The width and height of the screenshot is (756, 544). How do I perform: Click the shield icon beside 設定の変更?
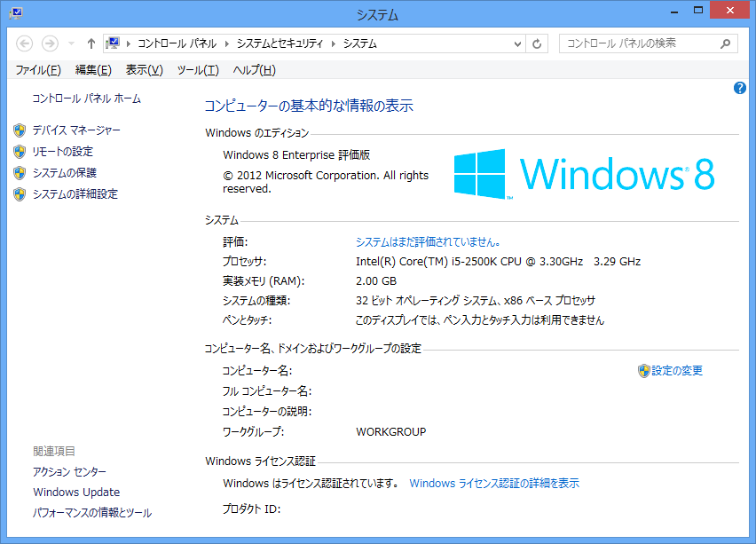644,371
